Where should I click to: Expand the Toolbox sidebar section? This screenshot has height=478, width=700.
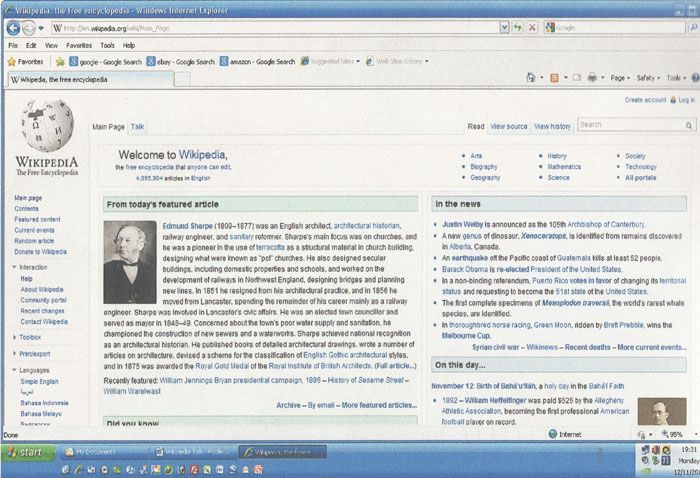pos(14,337)
